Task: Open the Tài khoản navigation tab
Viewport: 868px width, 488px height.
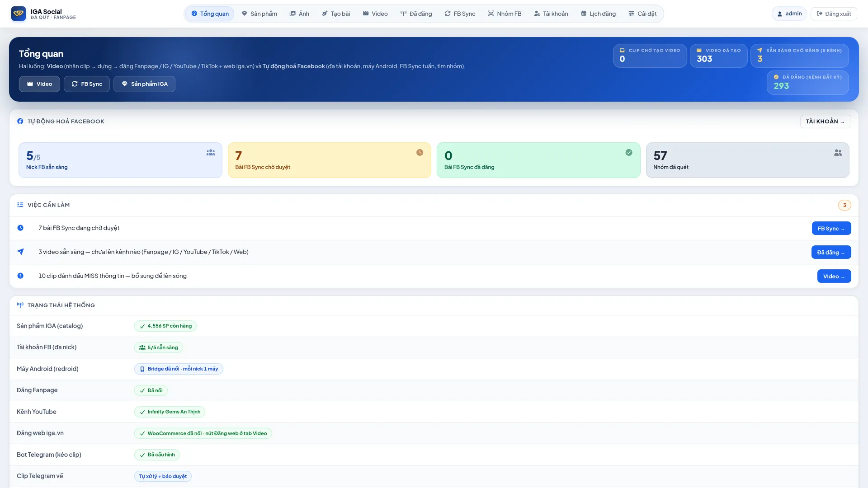Action: (551, 14)
